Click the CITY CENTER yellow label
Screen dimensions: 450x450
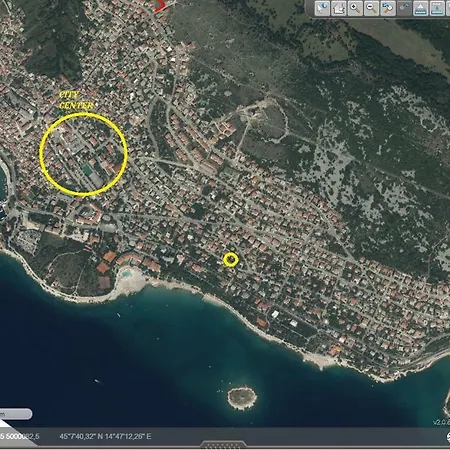click(76, 100)
